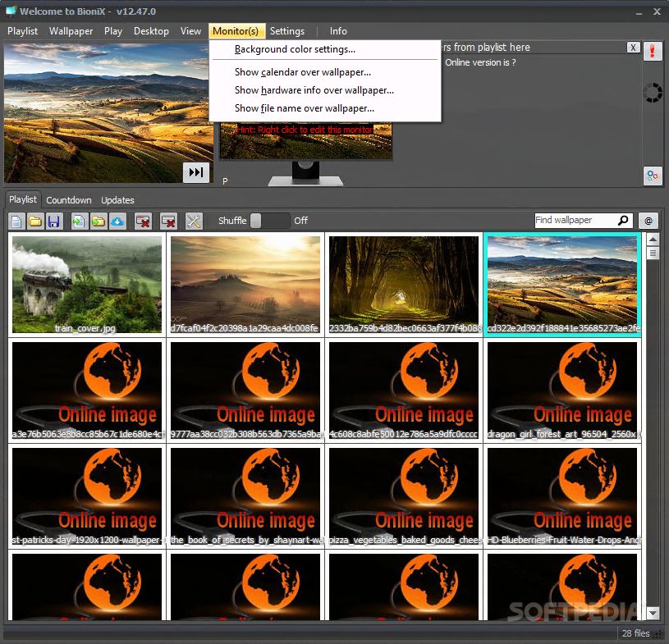Toggle the Shuffle switch
669x644 pixels.
tap(269, 221)
